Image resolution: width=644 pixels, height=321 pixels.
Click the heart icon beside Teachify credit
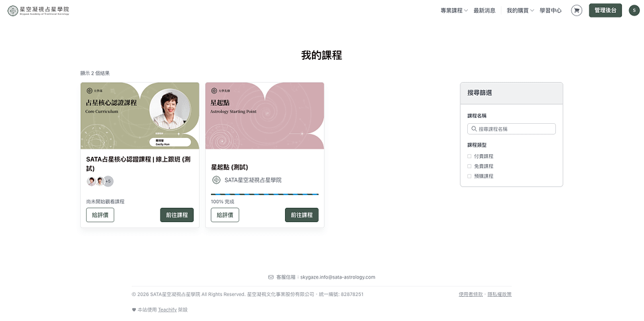[134, 310]
